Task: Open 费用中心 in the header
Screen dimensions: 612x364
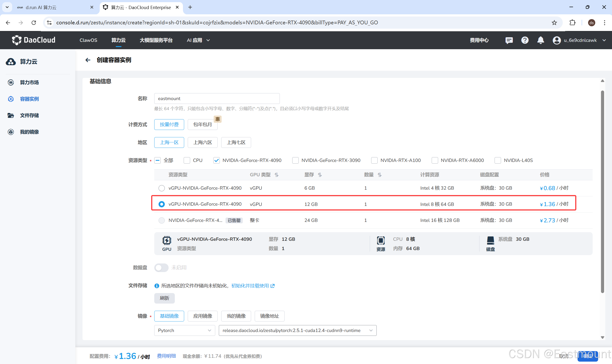Action: 479,40
